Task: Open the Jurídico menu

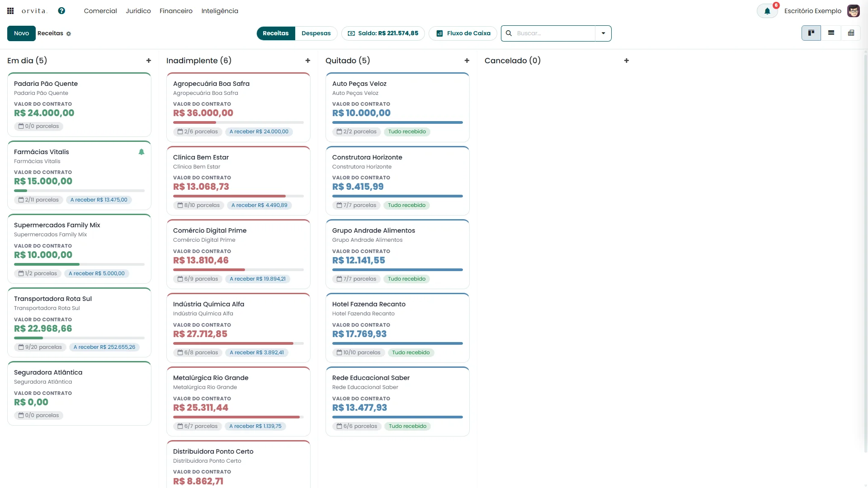Action: 138,11
